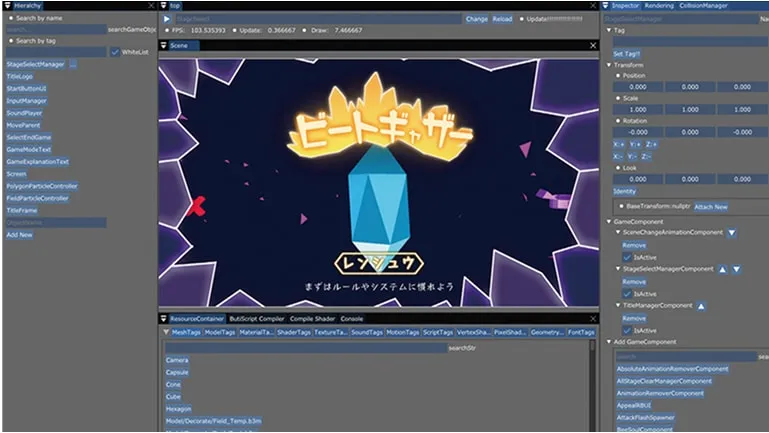
Task: Close the Hierarchy panel
Action: [x=151, y=5]
